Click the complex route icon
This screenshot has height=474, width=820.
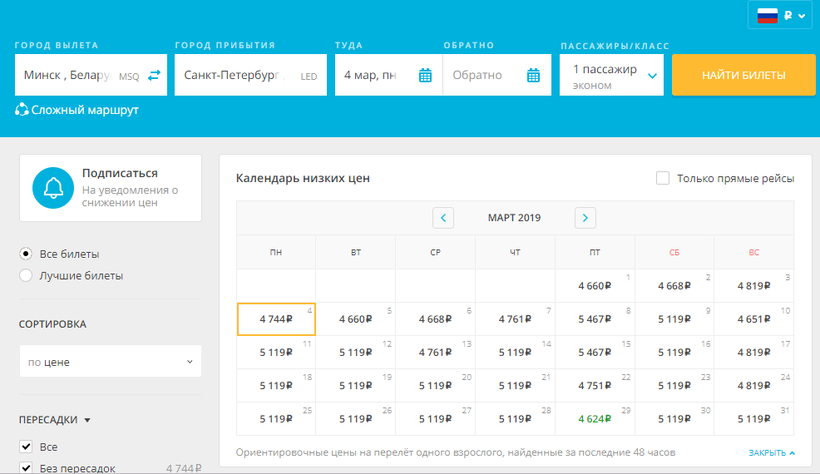pos(22,110)
